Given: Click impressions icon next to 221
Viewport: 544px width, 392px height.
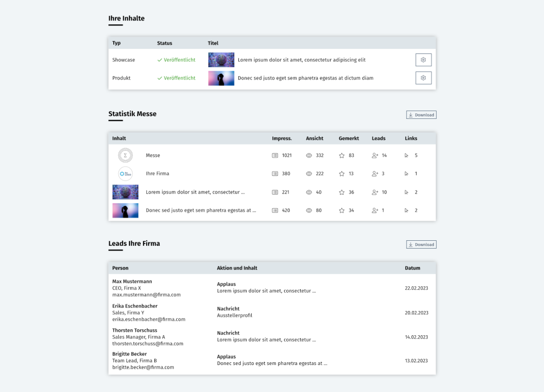Looking at the screenshot, I should 275,192.
